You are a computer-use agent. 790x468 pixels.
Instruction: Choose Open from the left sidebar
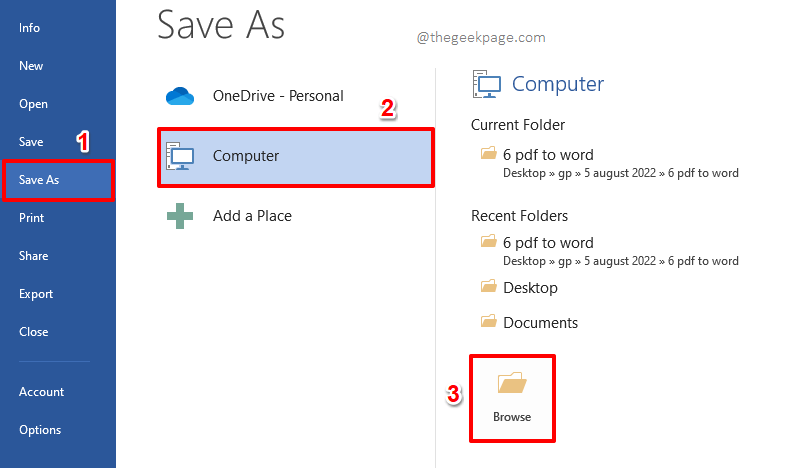tap(33, 104)
